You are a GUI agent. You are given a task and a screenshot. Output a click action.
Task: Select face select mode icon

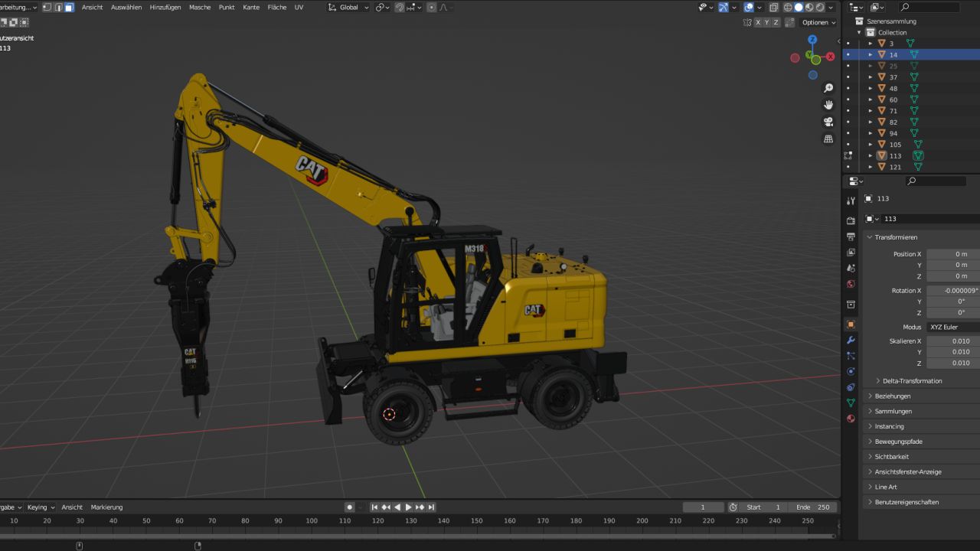click(x=69, y=7)
